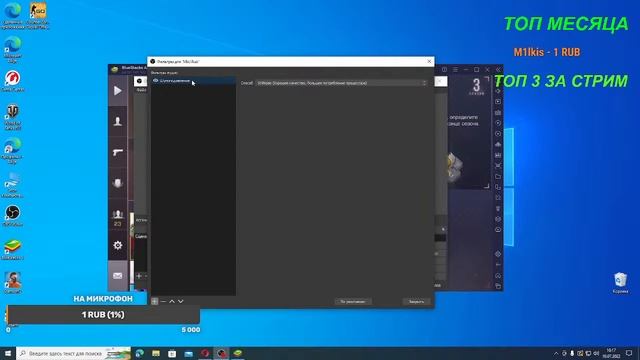Image resolution: width=640 pixels, height=360 pixels.
Task: Open mail envelope in the game sidebar
Action: point(118,276)
